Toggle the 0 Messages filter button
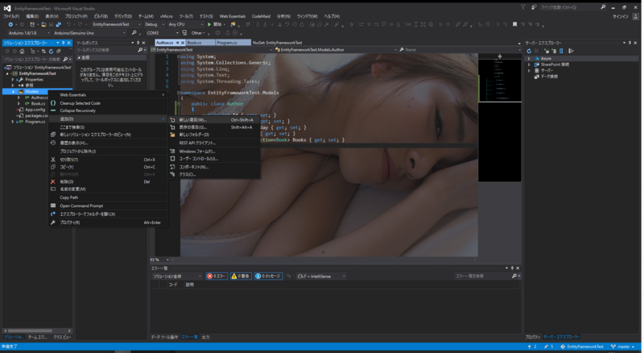This screenshot has width=644, height=353. point(268,276)
